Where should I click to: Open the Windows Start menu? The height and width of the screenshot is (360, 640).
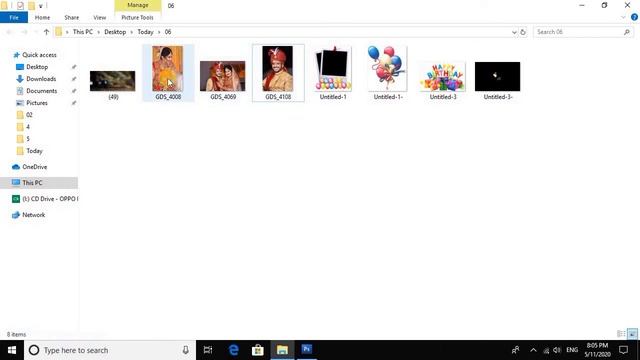12,350
